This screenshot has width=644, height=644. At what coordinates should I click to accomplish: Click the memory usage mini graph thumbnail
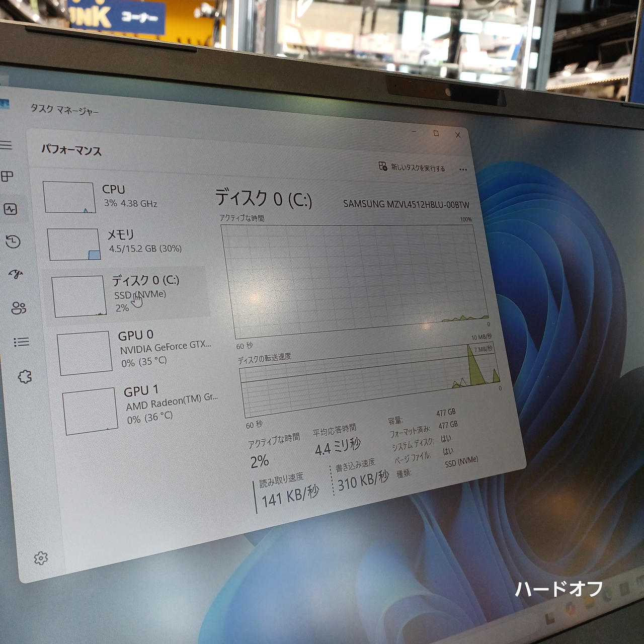[x=74, y=245]
